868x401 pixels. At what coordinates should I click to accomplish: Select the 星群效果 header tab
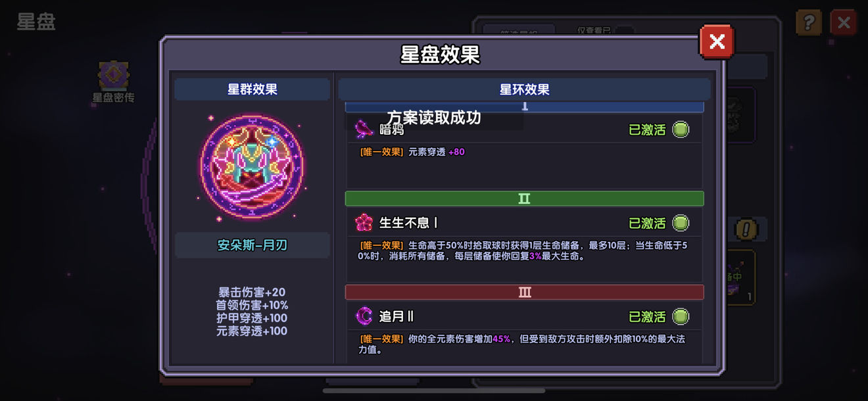[x=253, y=89]
